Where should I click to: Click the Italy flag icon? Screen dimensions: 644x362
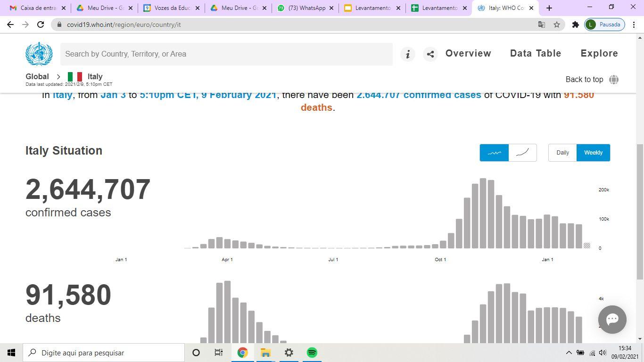pyautogui.click(x=75, y=77)
